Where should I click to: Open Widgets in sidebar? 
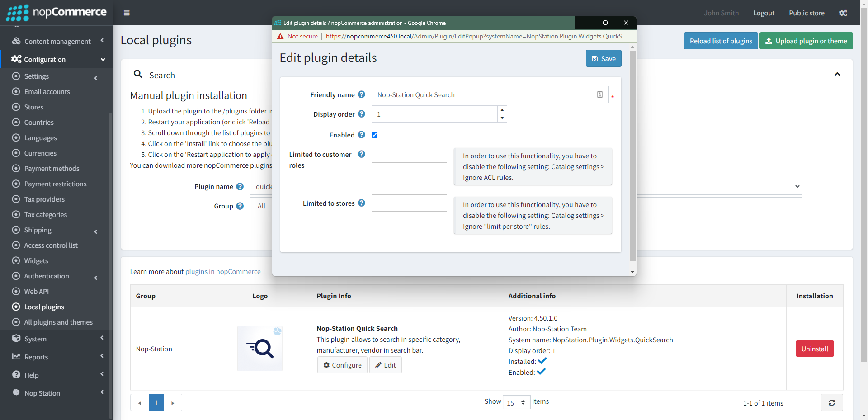(x=36, y=261)
